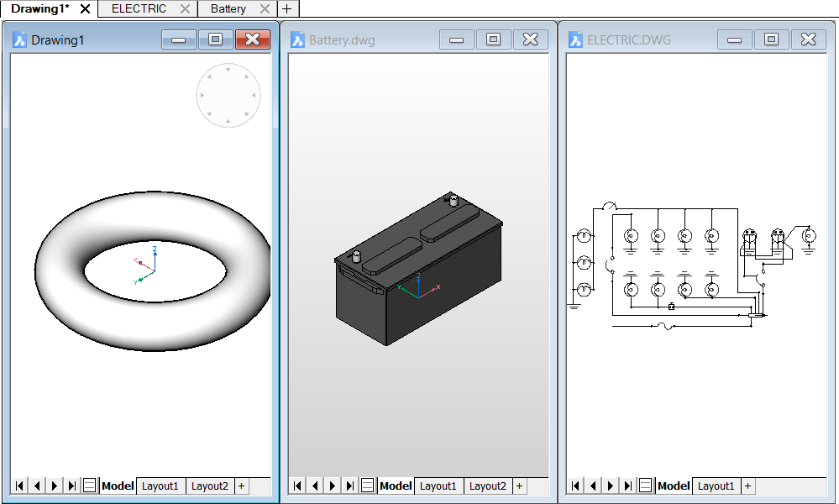839x504 pixels.
Task: Switch to the ELECTRIC document tab
Action: (x=139, y=8)
